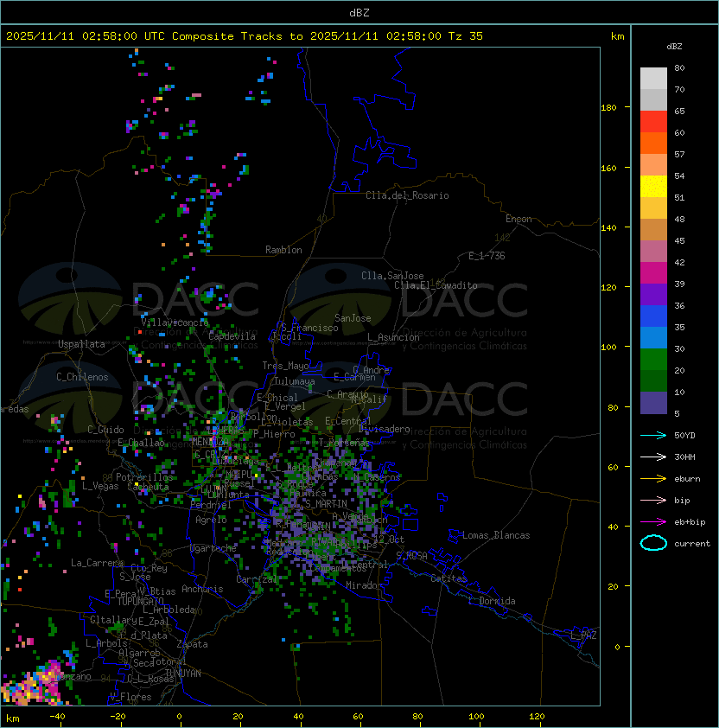Pick the royal blue 35–36 dBZ swatch
Screen dimensions: 719x728
pyautogui.click(x=653, y=316)
